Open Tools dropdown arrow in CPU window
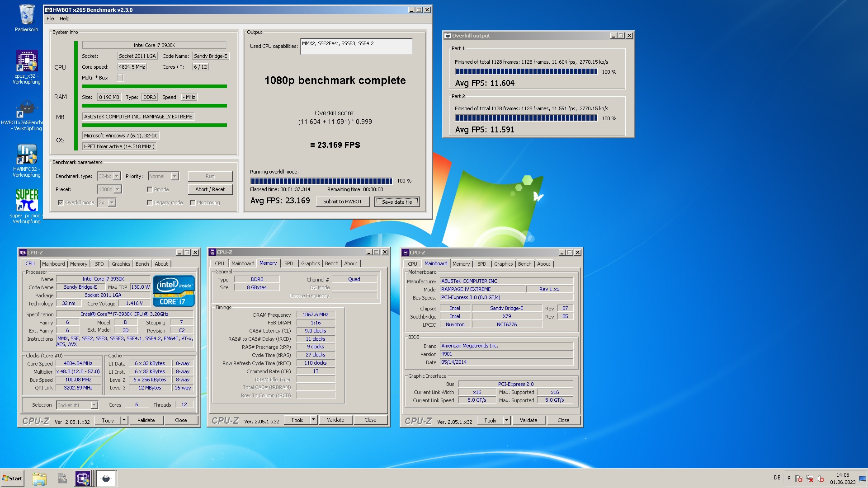 click(x=124, y=420)
